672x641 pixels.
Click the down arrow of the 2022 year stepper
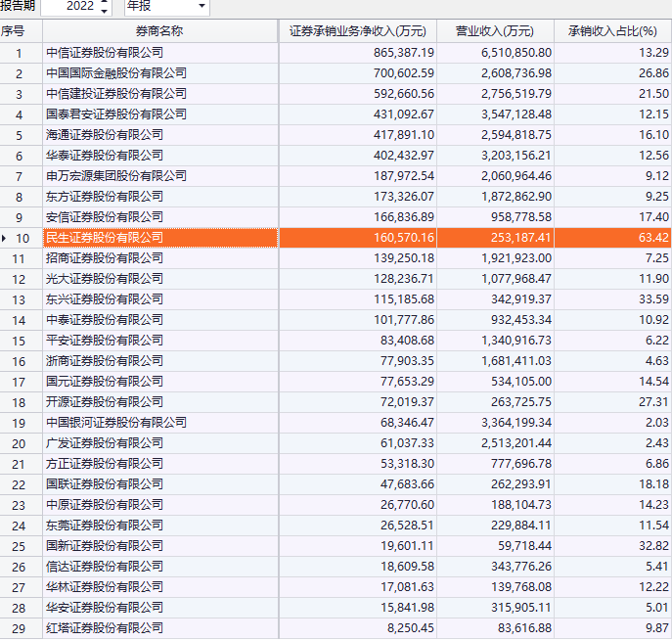[104, 11]
